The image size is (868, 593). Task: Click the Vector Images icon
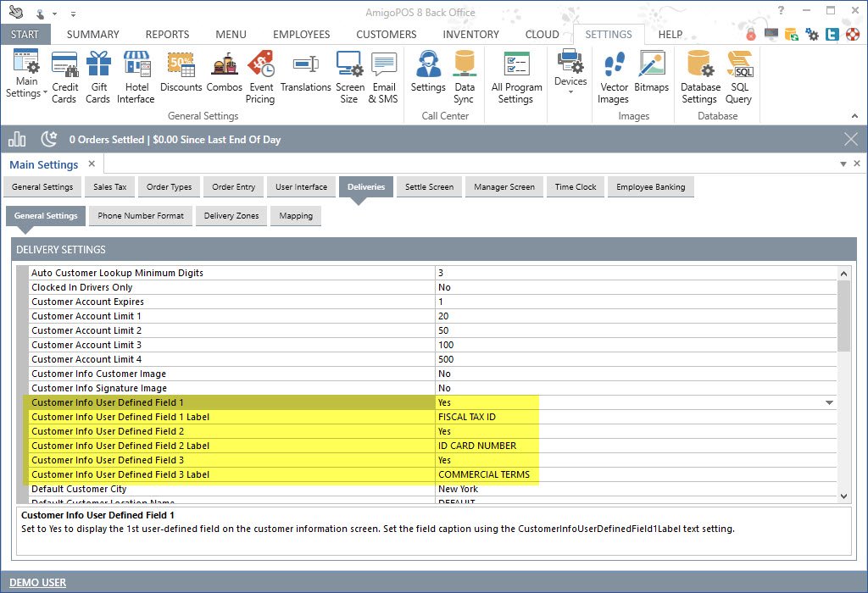point(613,76)
